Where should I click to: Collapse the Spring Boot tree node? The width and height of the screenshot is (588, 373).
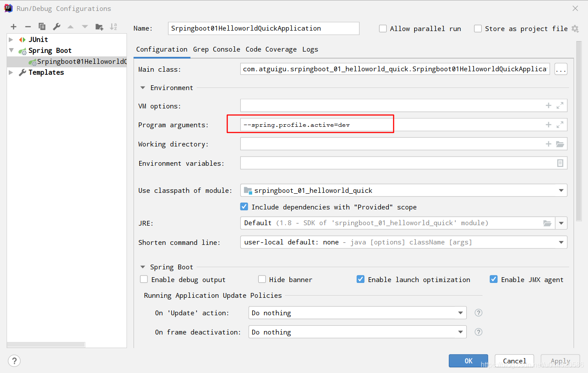11,51
